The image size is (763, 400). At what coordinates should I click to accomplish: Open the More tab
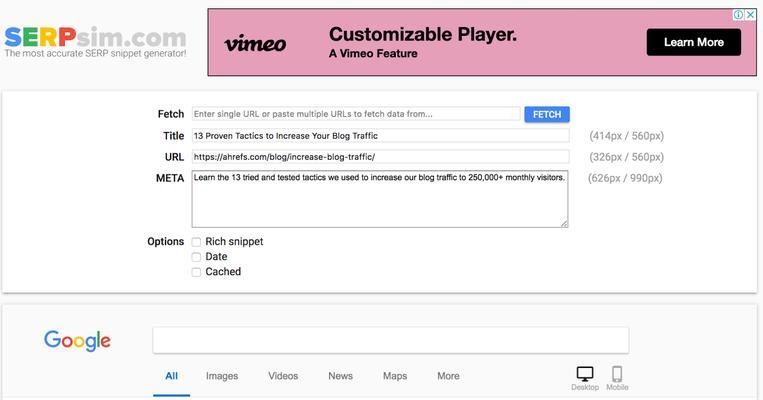coord(448,376)
